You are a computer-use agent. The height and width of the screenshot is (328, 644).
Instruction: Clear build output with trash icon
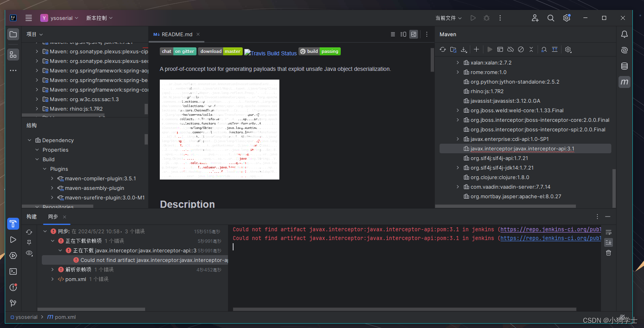coord(609,253)
